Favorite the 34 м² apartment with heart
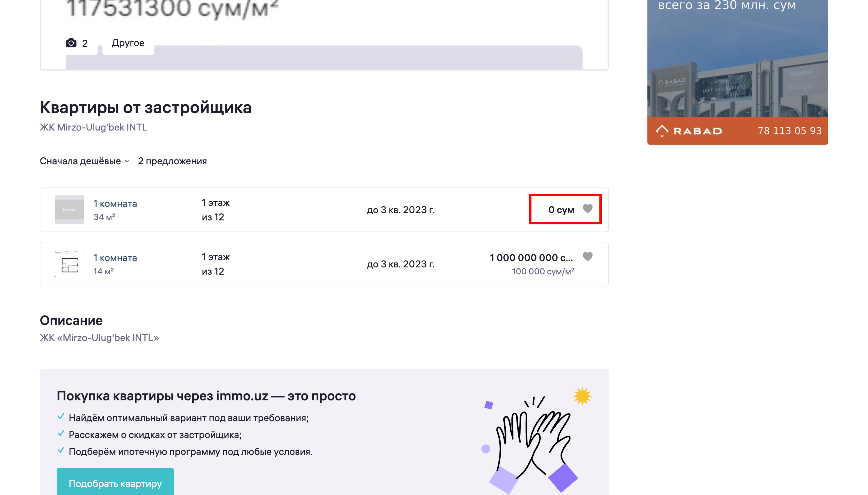Viewport: 868px width, 495px height. pyautogui.click(x=587, y=208)
